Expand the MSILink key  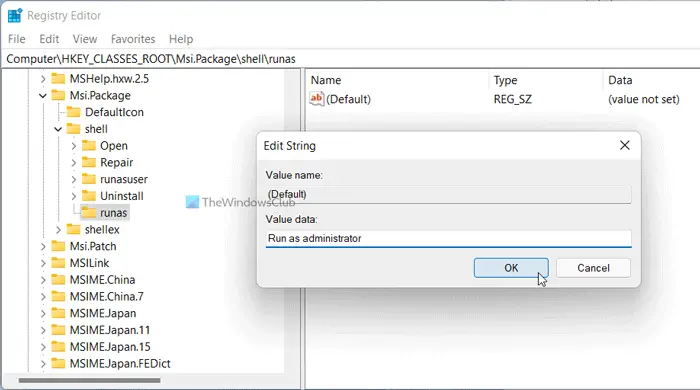(43, 263)
